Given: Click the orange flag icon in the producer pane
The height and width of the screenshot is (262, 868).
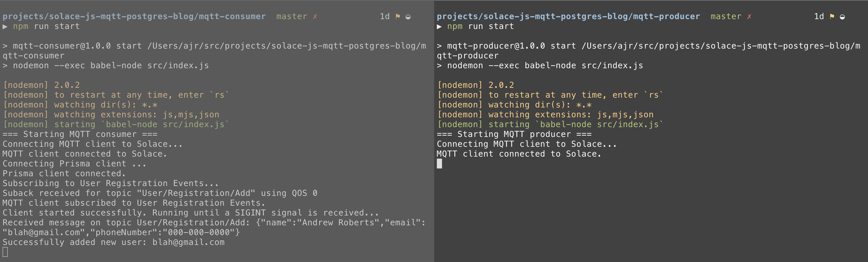Looking at the screenshot, I should [x=832, y=16].
